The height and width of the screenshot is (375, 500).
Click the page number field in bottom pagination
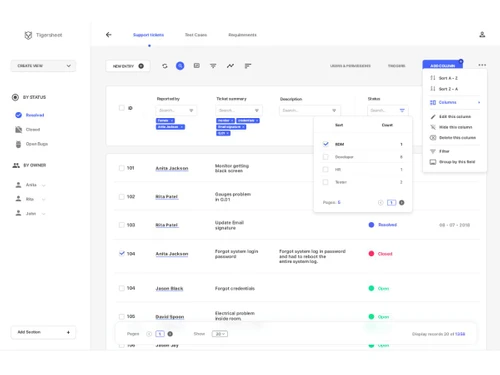click(x=160, y=334)
